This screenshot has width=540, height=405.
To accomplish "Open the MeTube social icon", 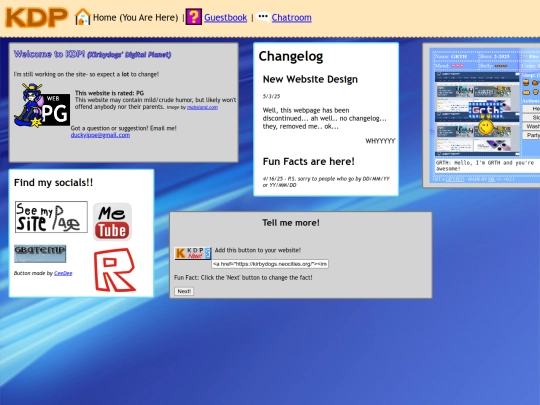I will coord(112,222).
